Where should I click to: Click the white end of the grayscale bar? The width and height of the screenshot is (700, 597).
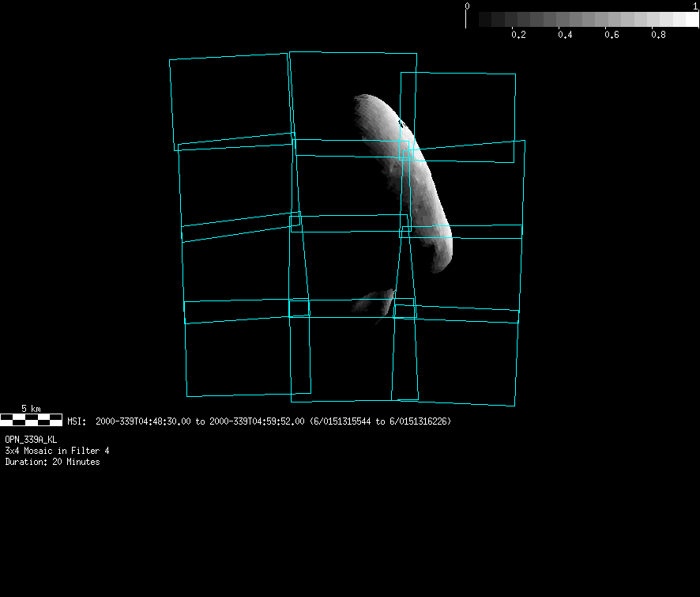(685, 19)
